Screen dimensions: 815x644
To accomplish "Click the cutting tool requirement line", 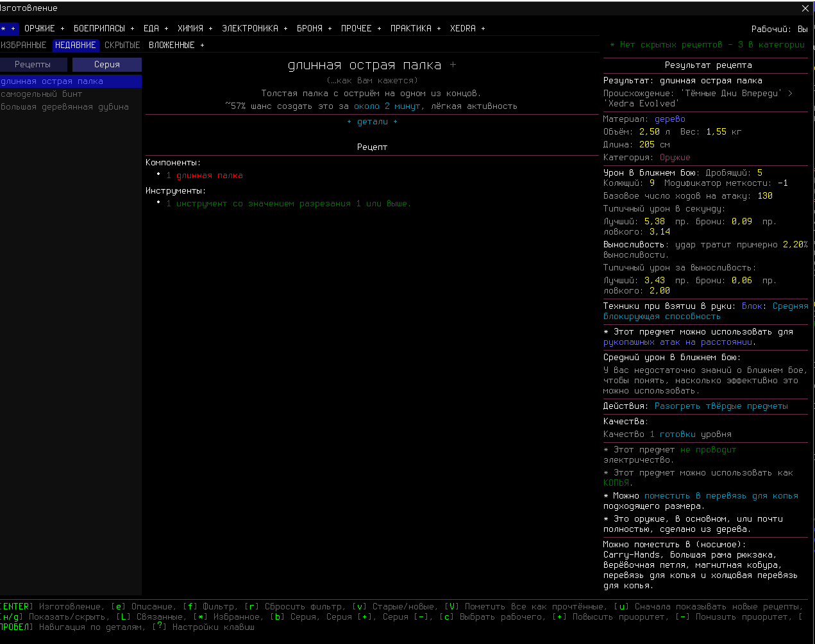I will tap(289, 204).
